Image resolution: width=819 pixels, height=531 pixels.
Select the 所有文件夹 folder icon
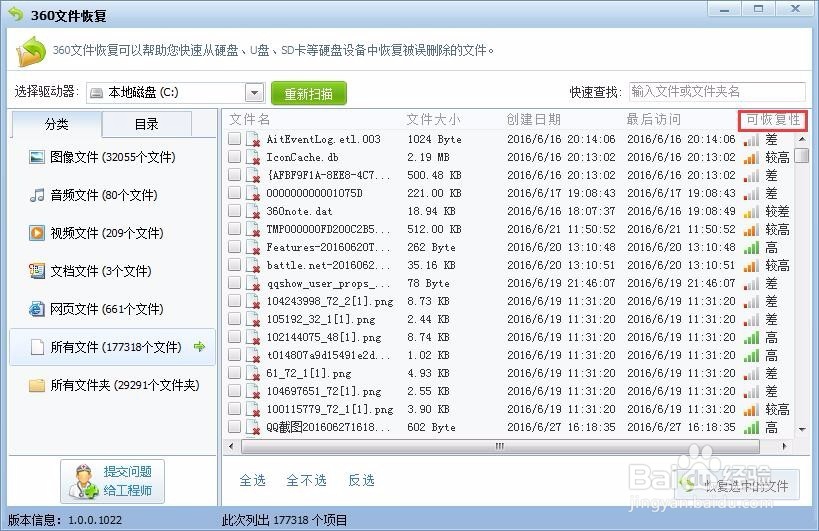coord(37,385)
